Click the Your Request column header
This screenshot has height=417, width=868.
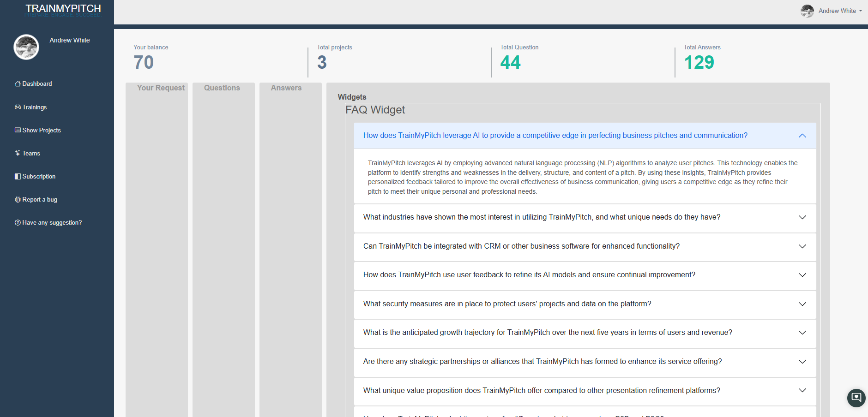(x=161, y=88)
